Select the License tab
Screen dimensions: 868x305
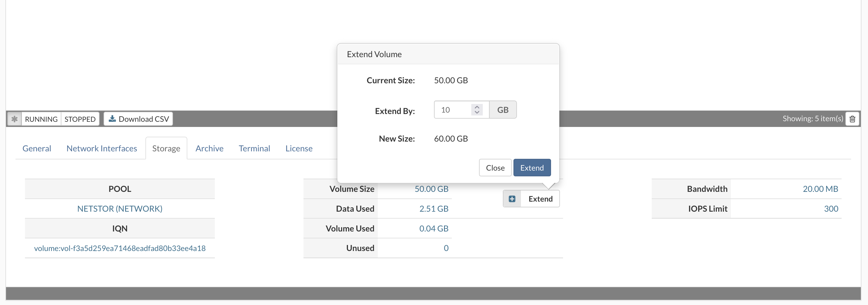point(299,148)
